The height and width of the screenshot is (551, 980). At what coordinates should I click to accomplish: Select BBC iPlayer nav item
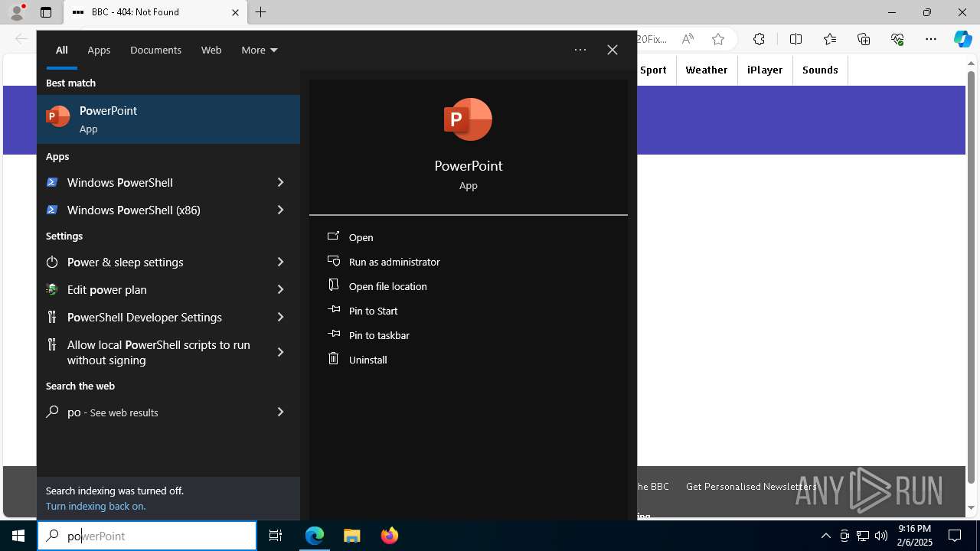(765, 70)
